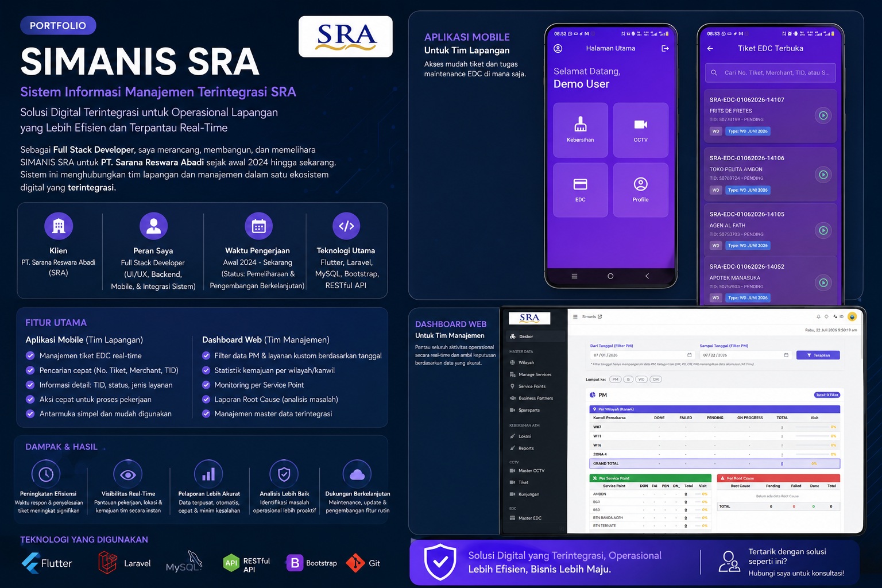882x588 pixels.
Task: Tap the EDC card tile in the mobile app
Action: pyautogui.click(x=581, y=190)
